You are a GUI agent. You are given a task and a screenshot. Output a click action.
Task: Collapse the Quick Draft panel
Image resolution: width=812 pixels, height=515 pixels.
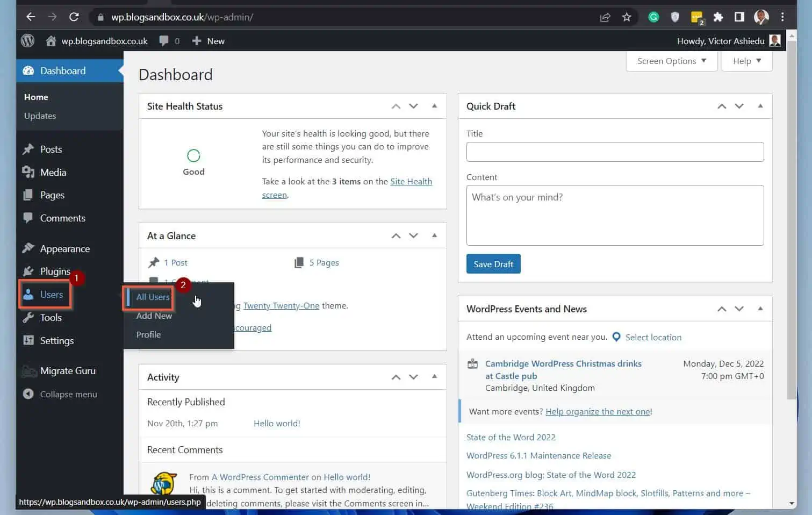coord(760,106)
